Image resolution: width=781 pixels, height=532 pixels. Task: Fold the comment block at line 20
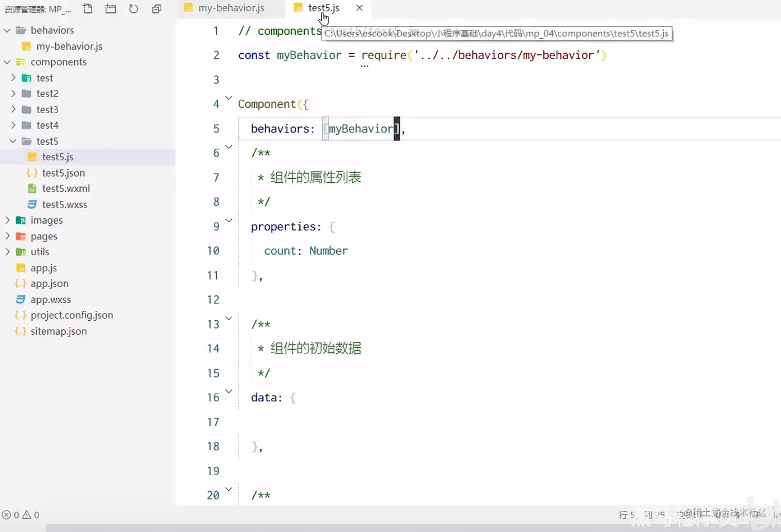pos(229,489)
